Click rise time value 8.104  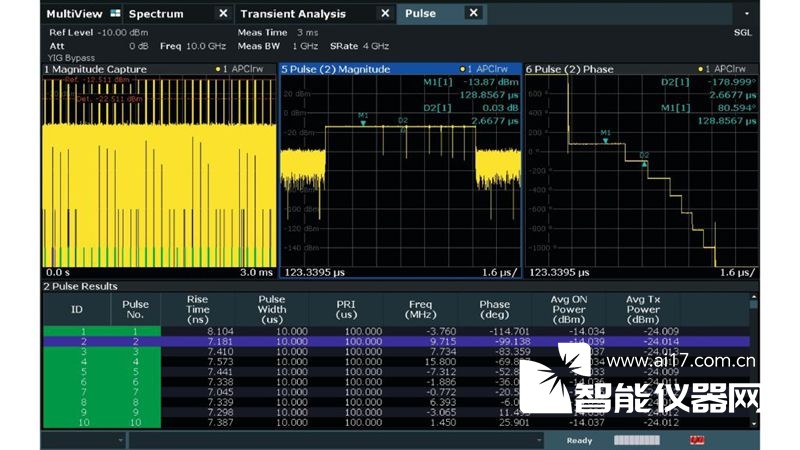[x=220, y=331]
